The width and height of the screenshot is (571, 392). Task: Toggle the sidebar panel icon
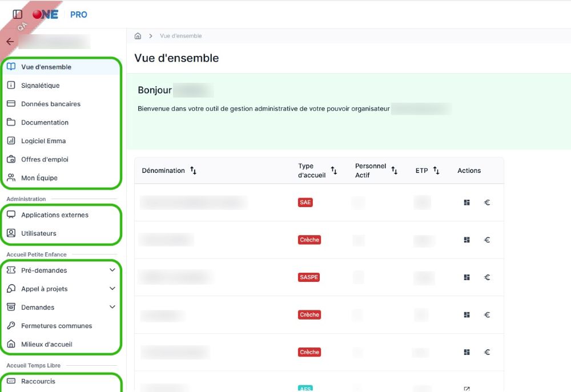tap(18, 14)
